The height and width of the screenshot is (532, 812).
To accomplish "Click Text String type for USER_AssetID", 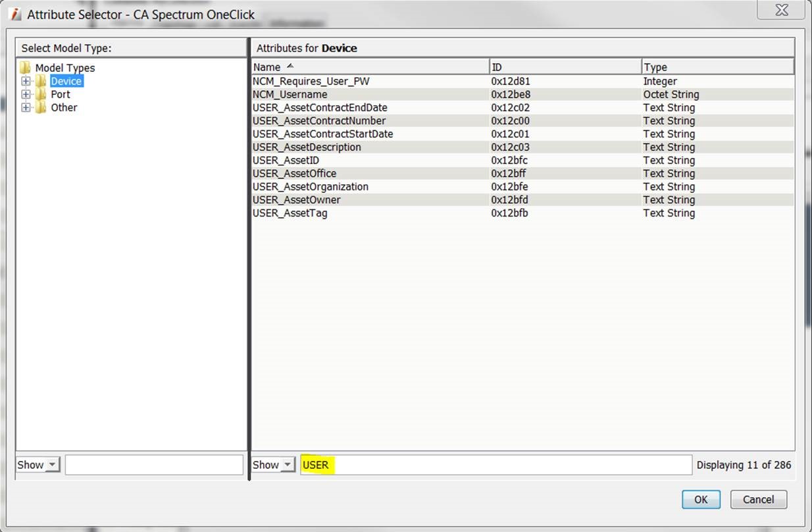I will 669,160.
